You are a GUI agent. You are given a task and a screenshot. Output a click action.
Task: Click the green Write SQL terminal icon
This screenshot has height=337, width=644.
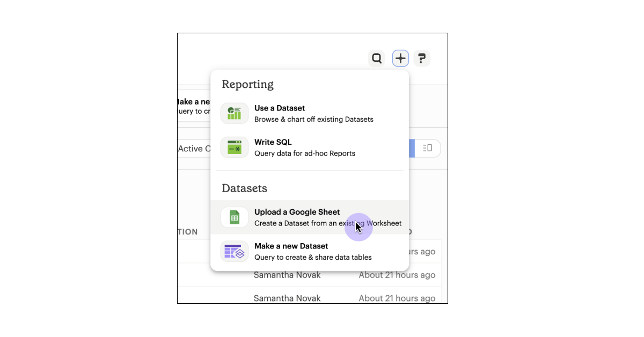tap(235, 147)
